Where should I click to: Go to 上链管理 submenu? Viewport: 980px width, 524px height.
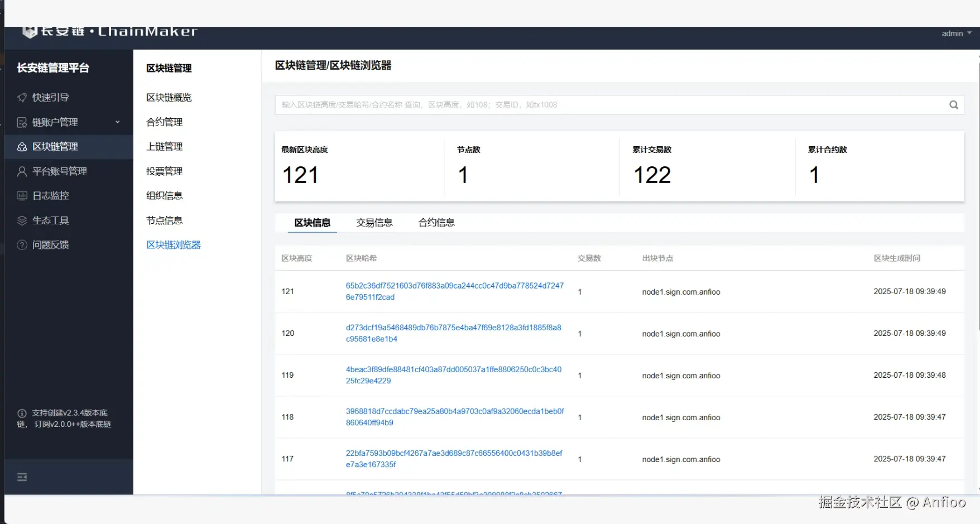coord(164,147)
